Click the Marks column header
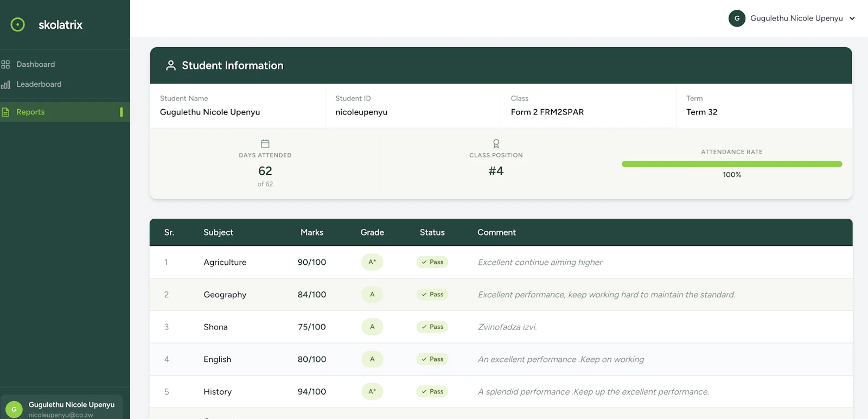The width and height of the screenshot is (868, 419). 312,232
